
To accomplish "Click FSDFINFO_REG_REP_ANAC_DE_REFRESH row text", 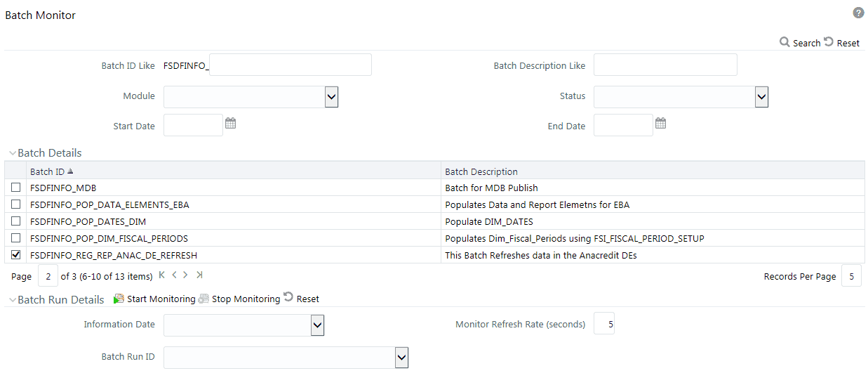I will click(x=114, y=256).
